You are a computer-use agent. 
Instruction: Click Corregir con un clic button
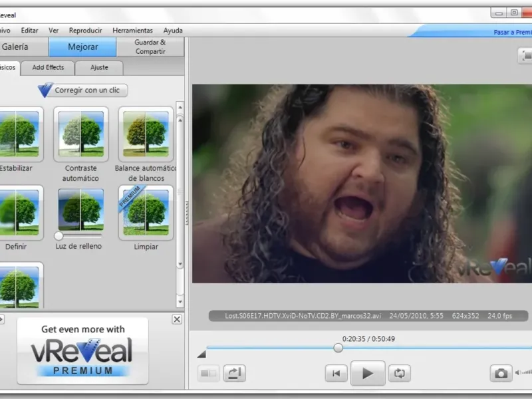click(x=83, y=90)
